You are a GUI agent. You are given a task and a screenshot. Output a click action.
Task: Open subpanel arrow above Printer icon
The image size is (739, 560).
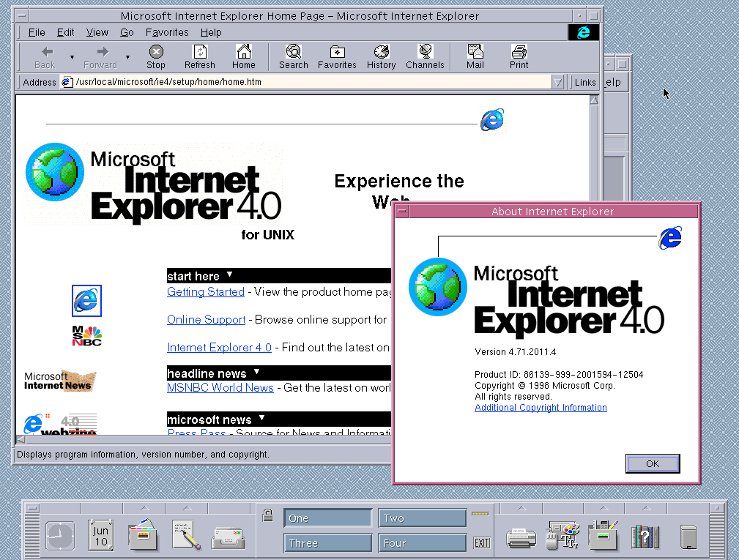pyautogui.click(x=521, y=508)
